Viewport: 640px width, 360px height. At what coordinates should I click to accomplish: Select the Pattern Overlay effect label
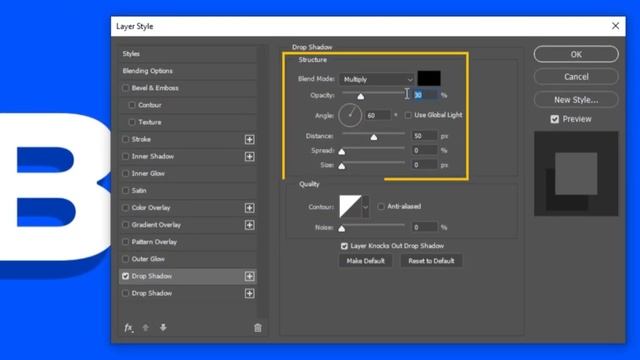[154, 242]
